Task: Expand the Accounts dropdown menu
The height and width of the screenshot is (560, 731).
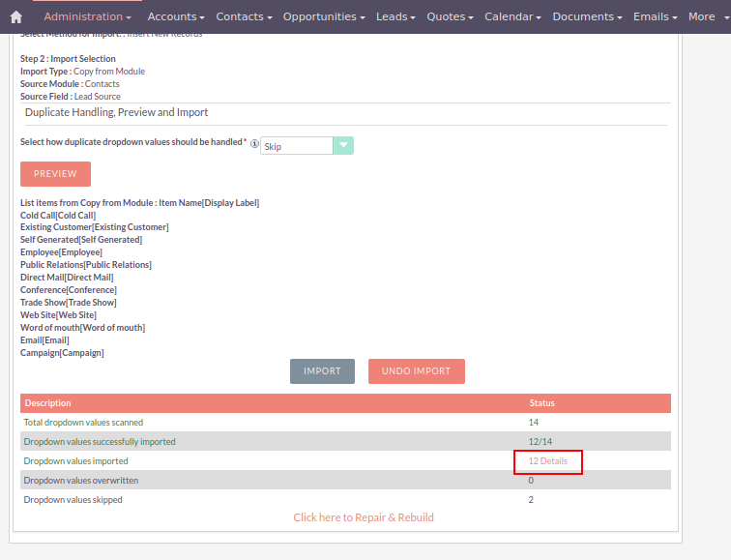Action: pos(176,16)
